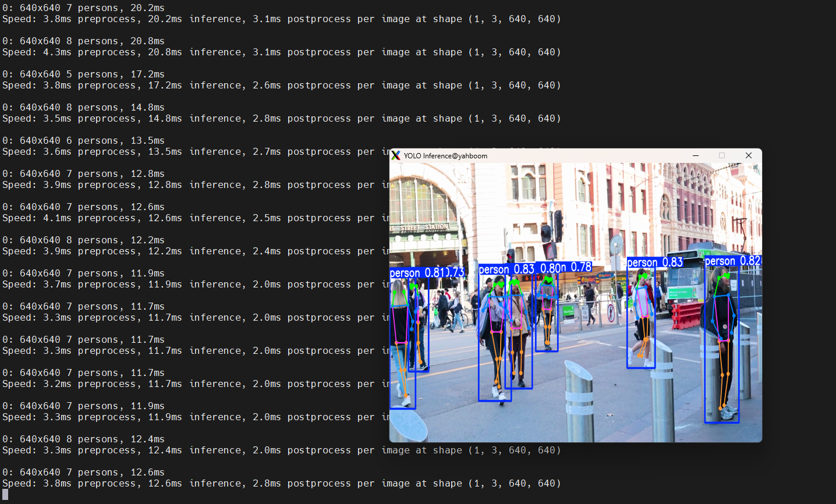
Task: Click the '0: 640x640 8 persons, 12.2ms' line
Action: (83, 240)
